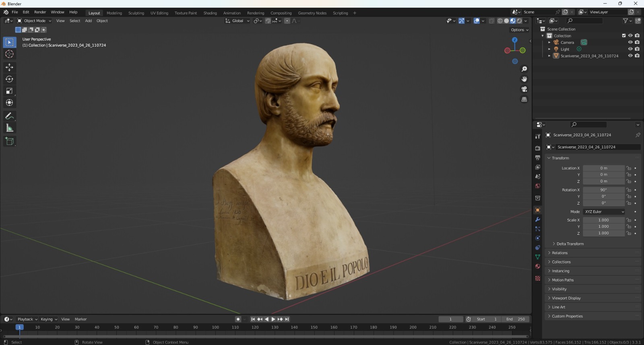Screen dimensions: 644x345
Task: Select the Annotate tool
Action: 9,116
